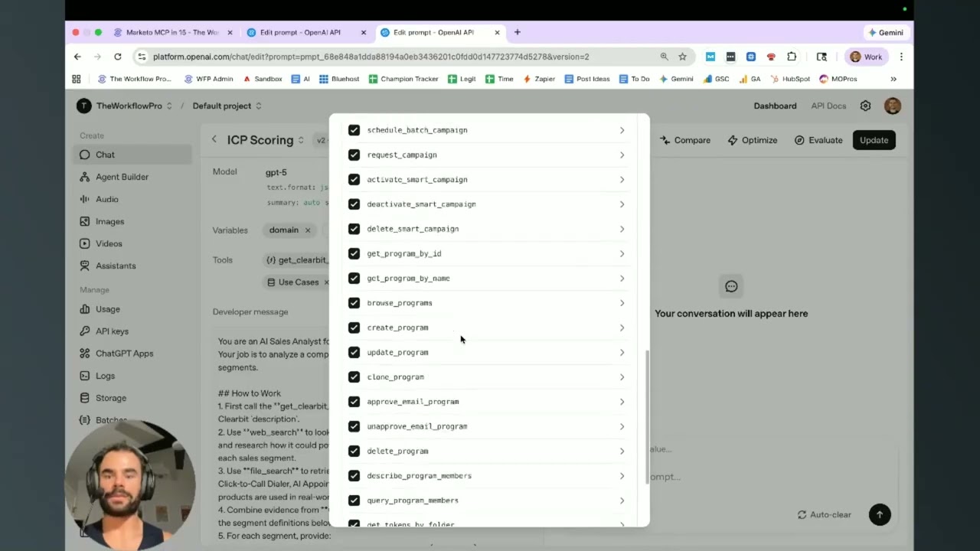
Task: Open the Champion Tracker bookmark
Action: click(x=403, y=79)
